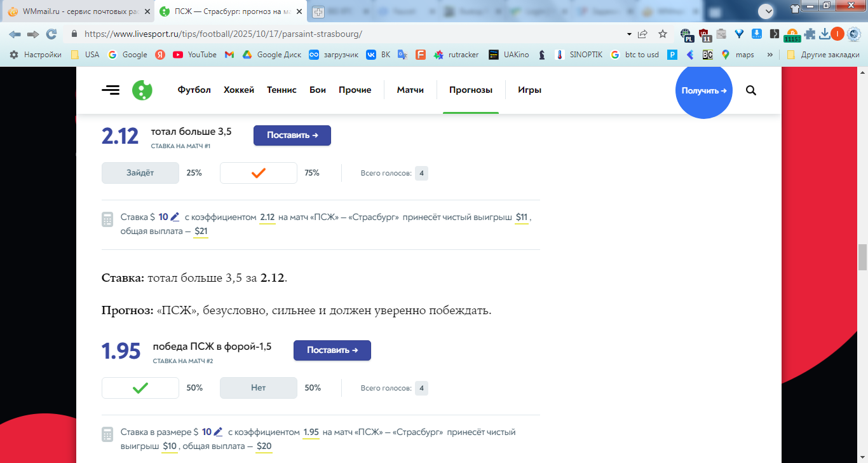Screen dimensions: 868x463
Task: Click the green checkmark vote for PSG handicap
Action: [x=140, y=388]
